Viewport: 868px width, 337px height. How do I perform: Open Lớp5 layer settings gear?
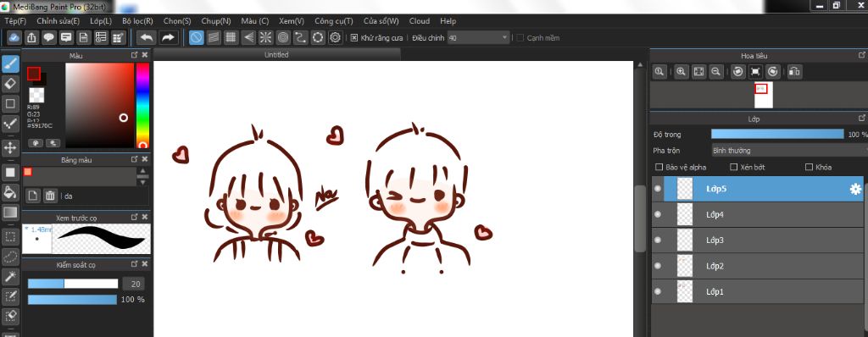pyautogui.click(x=855, y=190)
